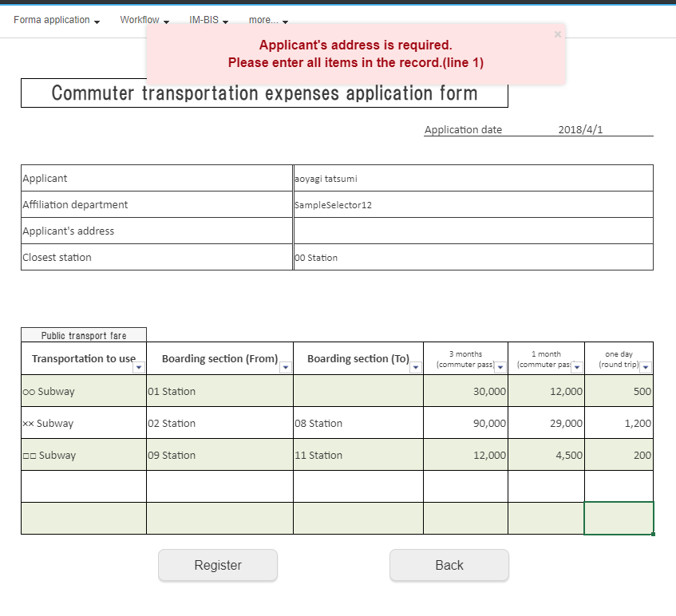Open the IM-BIS menu
This screenshot has height=616, width=676.
point(208,20)
